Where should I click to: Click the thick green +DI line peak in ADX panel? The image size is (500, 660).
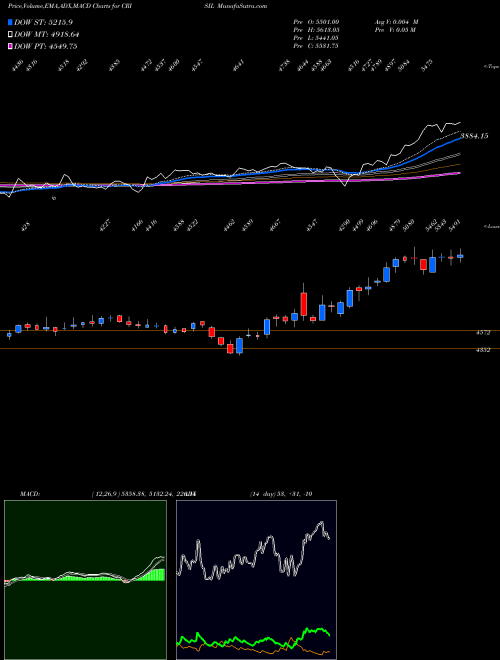pos(307,630)
